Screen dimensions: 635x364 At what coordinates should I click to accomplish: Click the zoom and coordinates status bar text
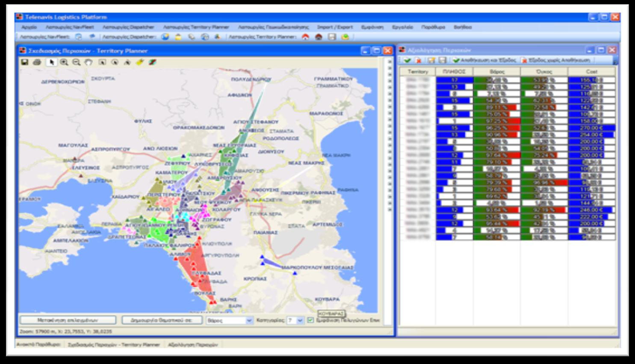66,331
